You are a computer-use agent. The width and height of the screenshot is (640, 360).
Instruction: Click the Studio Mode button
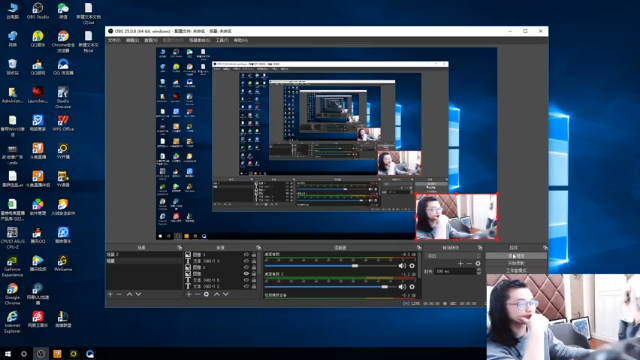tap(516, 271)
